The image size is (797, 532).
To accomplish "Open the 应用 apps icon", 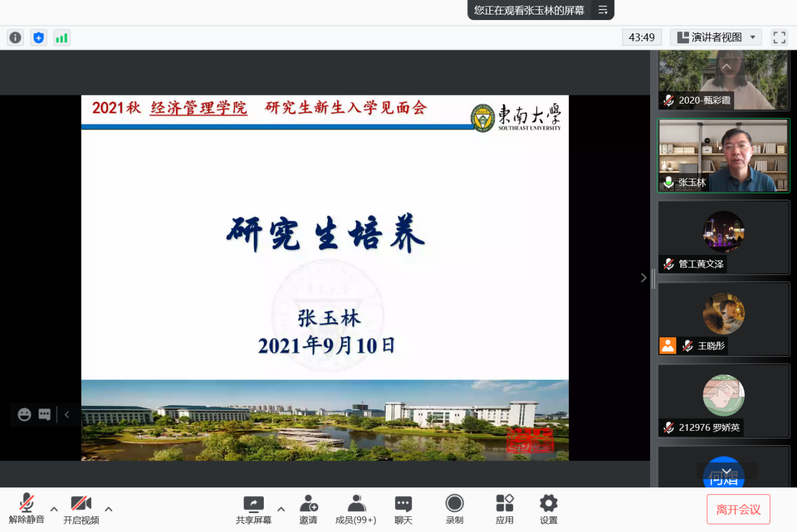I will click(x=504, y=509).
